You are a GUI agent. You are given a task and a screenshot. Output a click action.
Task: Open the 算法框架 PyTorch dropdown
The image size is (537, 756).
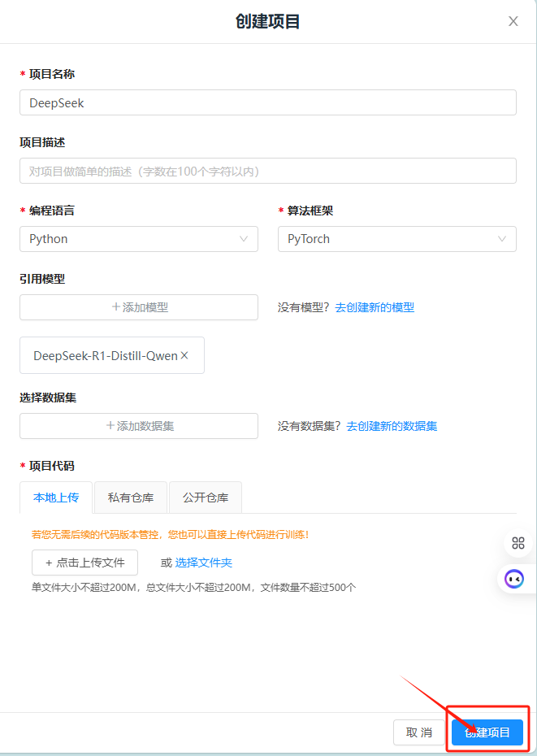pos(397,239)
